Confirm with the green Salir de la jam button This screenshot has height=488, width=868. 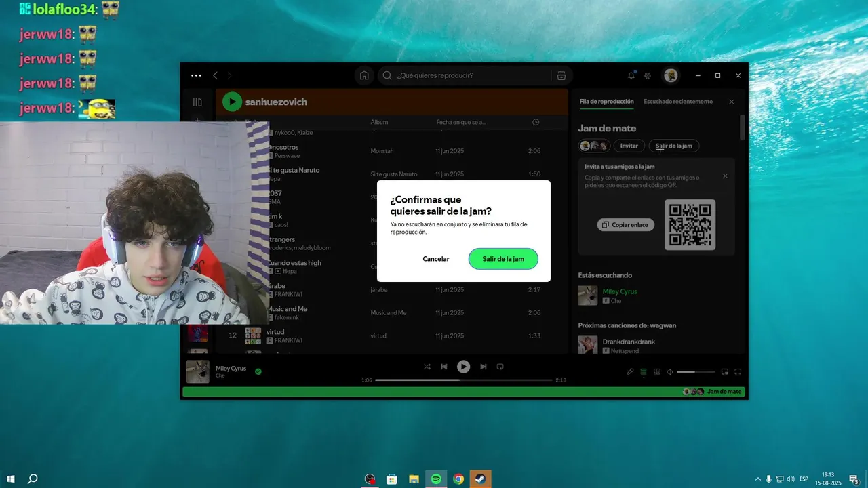pyautogui.click(x=503, y=259)
